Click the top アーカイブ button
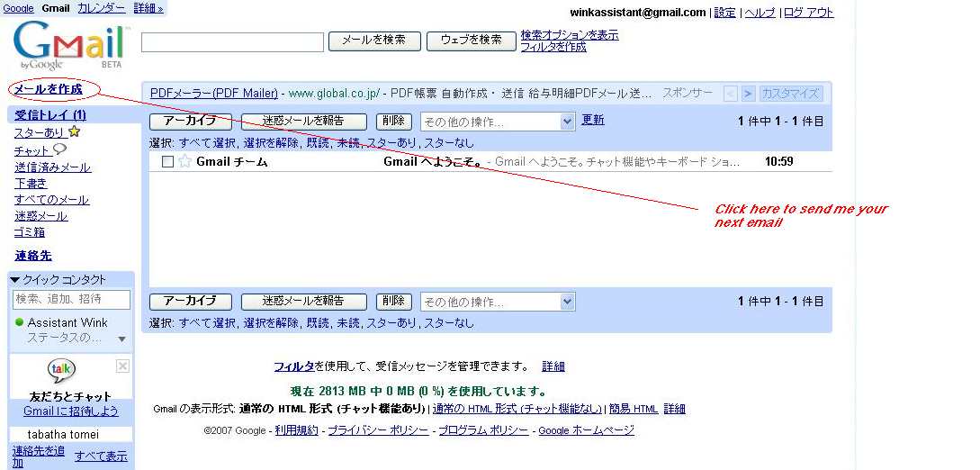980x470 pixels. (x=191, y=122)
